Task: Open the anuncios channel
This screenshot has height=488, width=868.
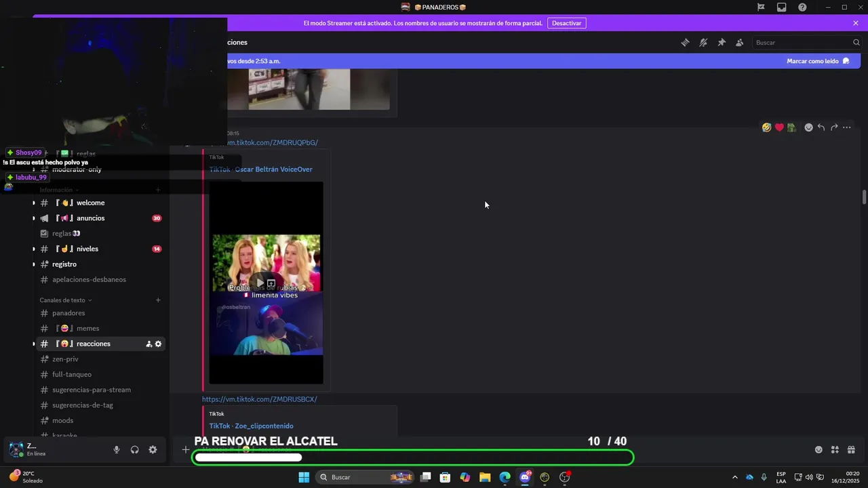Action: click(100, 218)
